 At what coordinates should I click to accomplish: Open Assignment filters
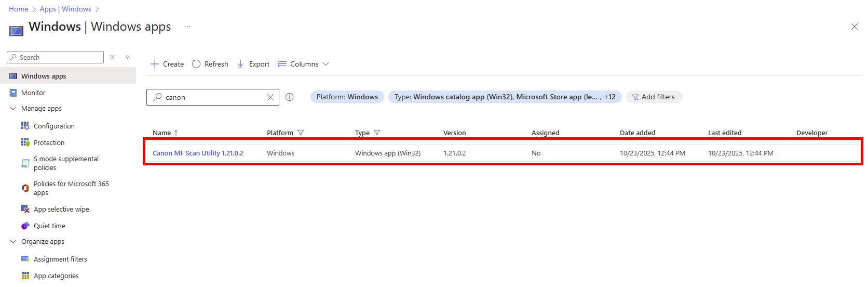(x=60, y=259)
